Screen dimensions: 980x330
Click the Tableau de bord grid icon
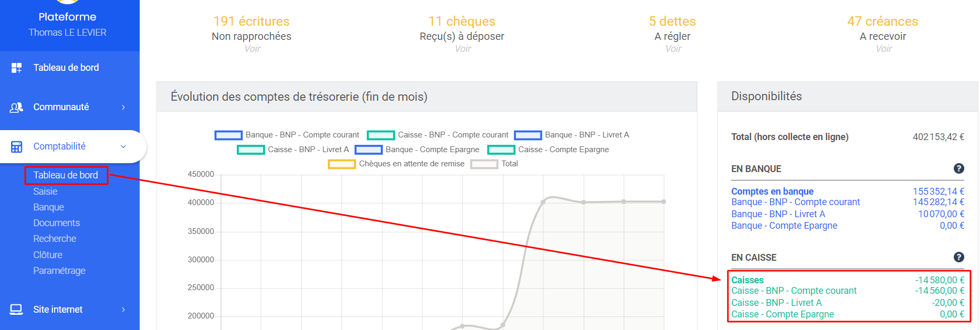coord(17,68)
